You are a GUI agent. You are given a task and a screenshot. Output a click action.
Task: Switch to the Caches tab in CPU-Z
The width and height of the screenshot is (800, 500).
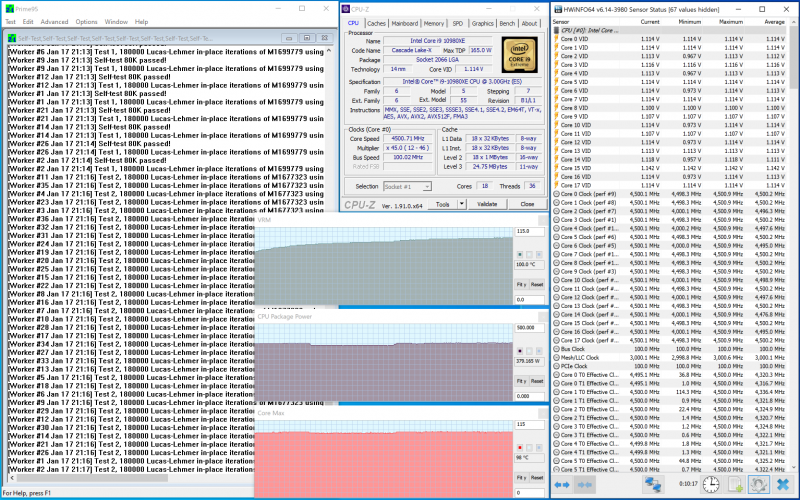pyautogui.click(x=377, y=23)
